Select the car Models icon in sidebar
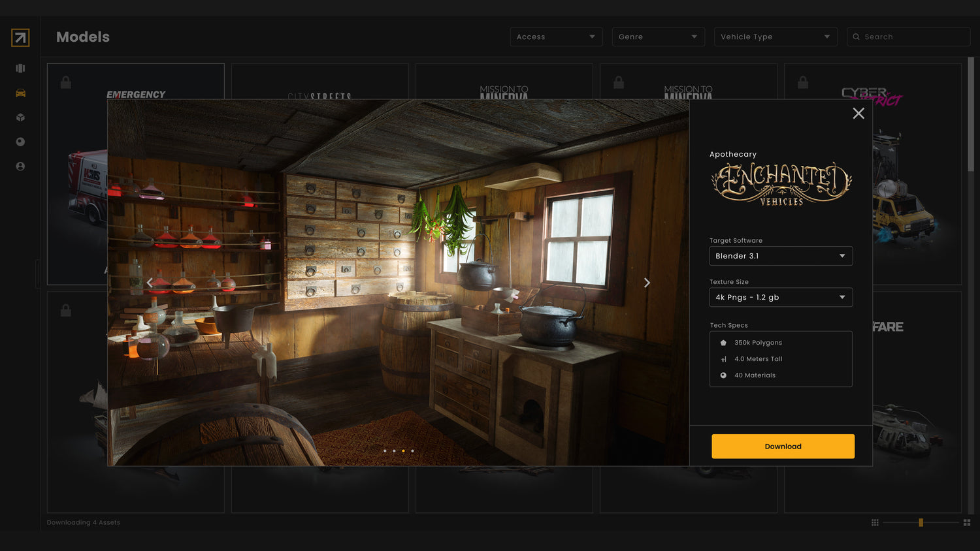Screen dimensions: 980x551 (20, 93)
